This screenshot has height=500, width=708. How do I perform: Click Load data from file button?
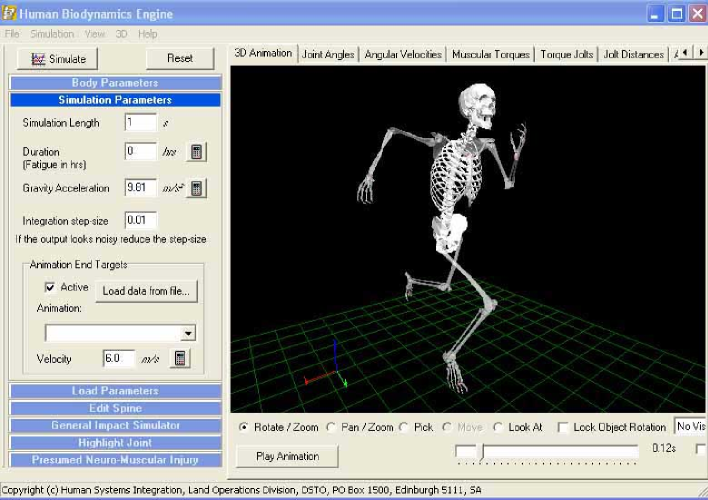(x=146, y=291)
